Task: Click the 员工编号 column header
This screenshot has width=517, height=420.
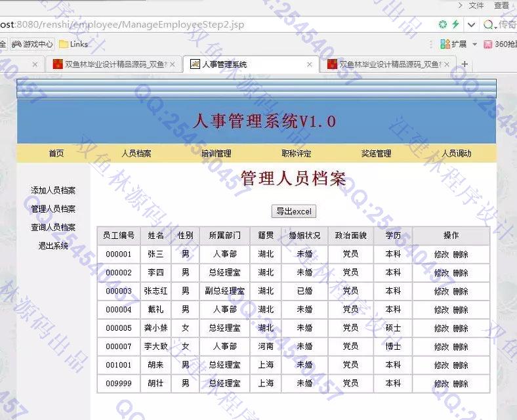Action: pyautogui.click(x=119, y=236)
